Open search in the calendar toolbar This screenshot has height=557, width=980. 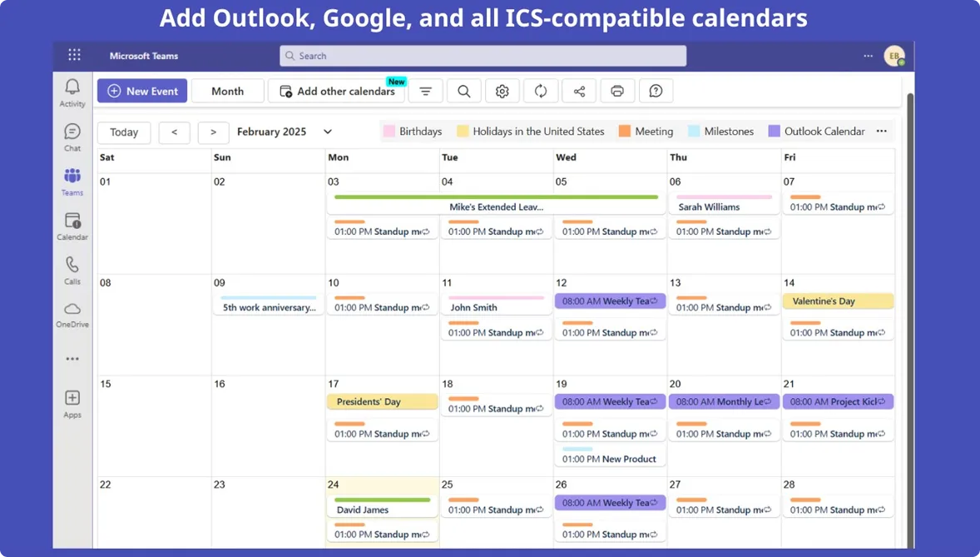pos(463,91)
